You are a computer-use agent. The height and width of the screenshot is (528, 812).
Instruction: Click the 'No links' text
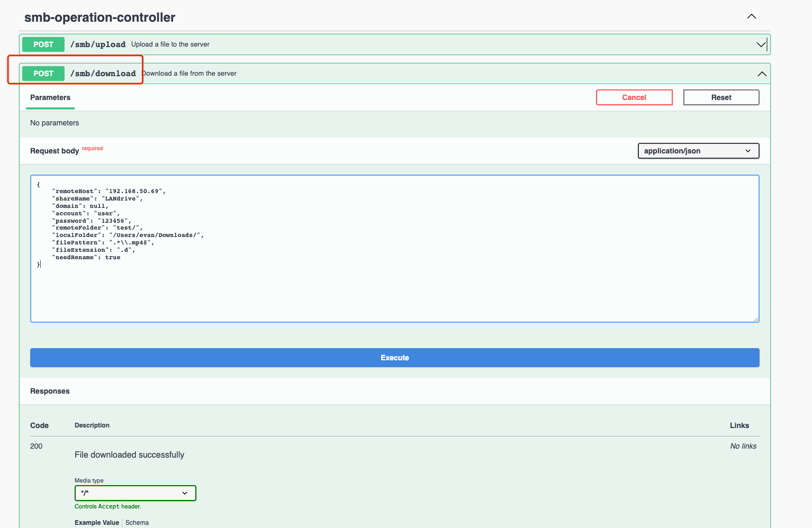(743, 446)
